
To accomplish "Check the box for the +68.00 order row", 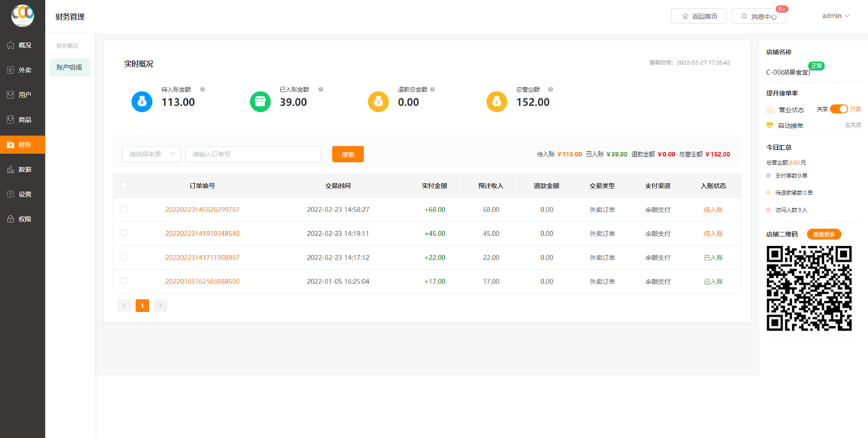I will [124, 210].
